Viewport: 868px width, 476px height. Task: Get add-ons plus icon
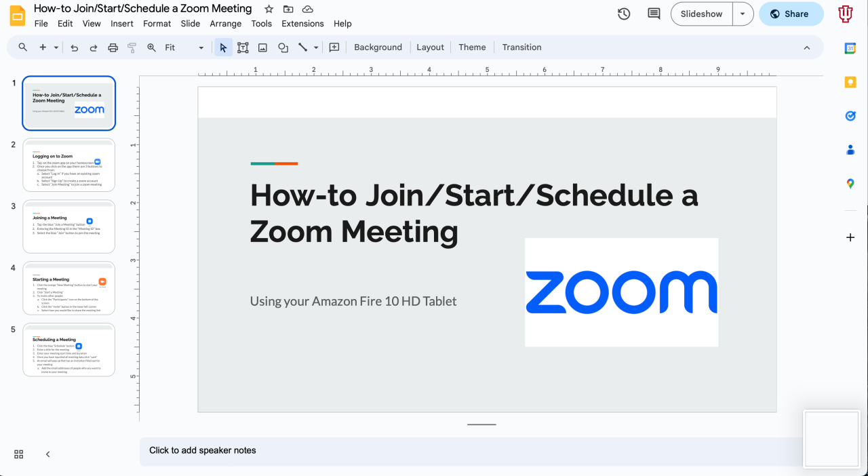(850, 237)
